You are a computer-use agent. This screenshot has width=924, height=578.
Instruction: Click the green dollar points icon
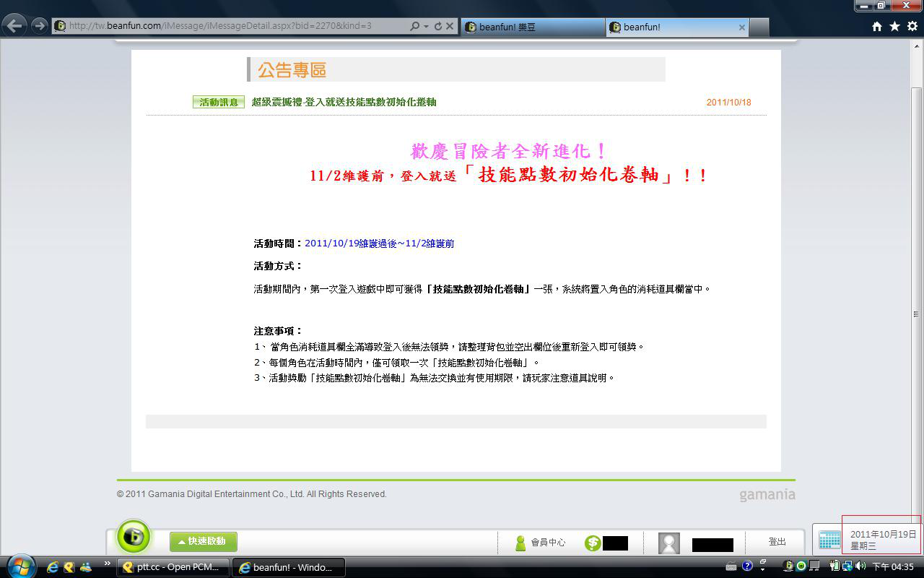[x=593, y=543]
